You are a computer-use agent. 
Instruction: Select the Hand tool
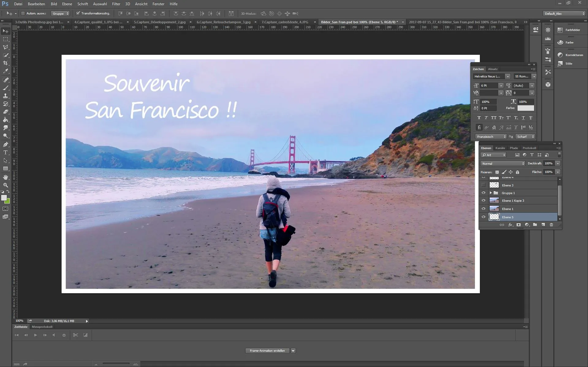(5, 177)
